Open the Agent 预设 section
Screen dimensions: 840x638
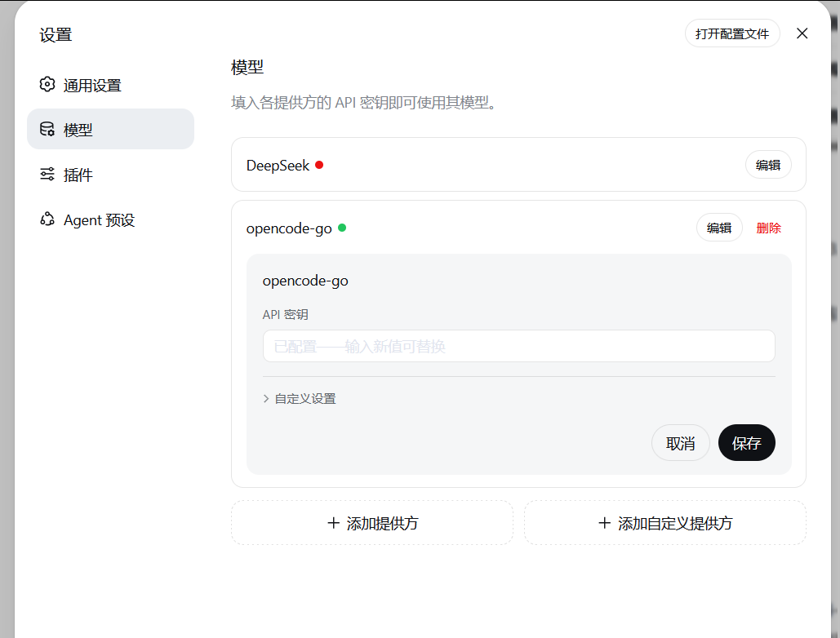click(x=110, y=219)
